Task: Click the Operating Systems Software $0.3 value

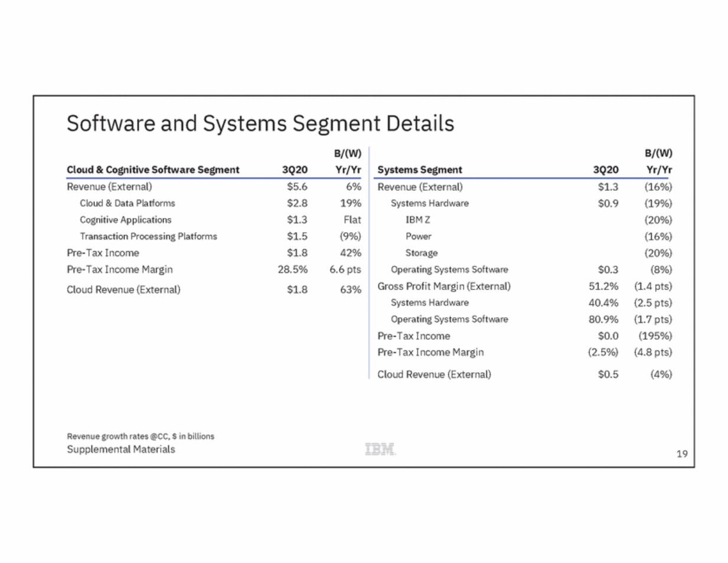Action: (x=608, y=269)
